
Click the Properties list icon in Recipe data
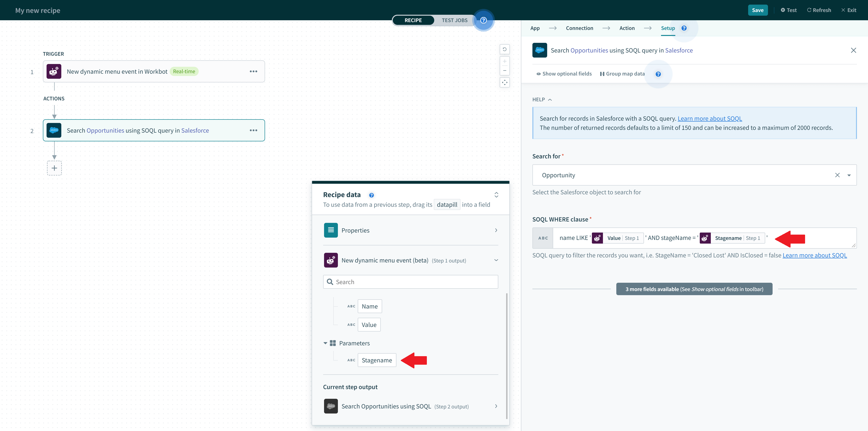(x=331, y=230)
